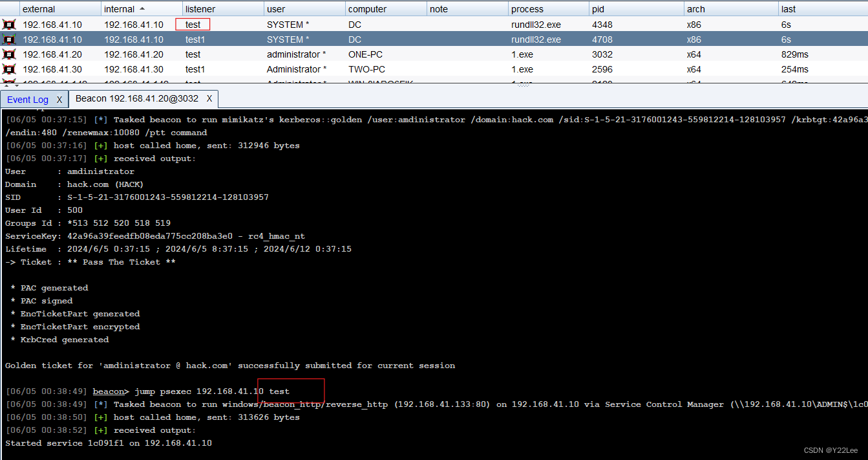868x460 pixels.
Task: Click the 'Groups Id : *513 512 520 518 519' line
Action: click(x=88, y=223)
